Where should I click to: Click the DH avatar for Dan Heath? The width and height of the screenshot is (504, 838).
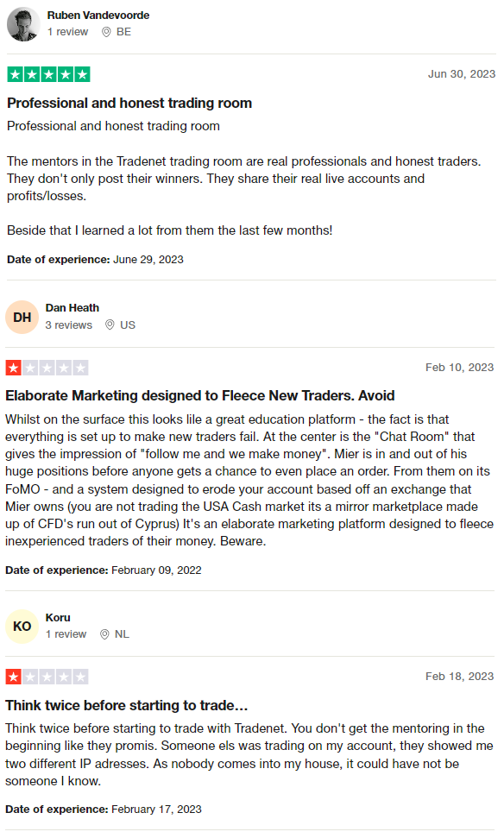pos(22,317)
